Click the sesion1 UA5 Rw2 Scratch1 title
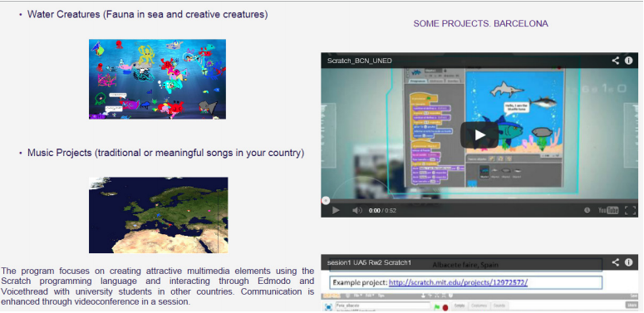Viewport: 644px width, 313px height. pos(369,262)
